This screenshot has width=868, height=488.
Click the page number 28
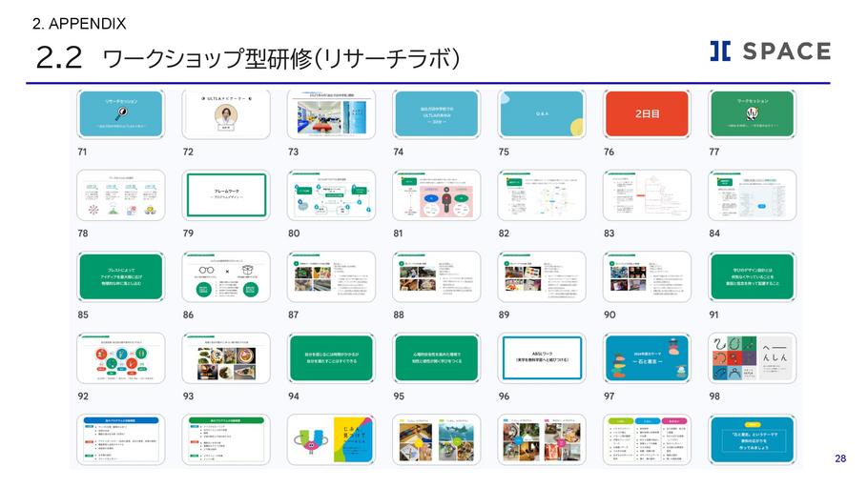tap(839, 458)
